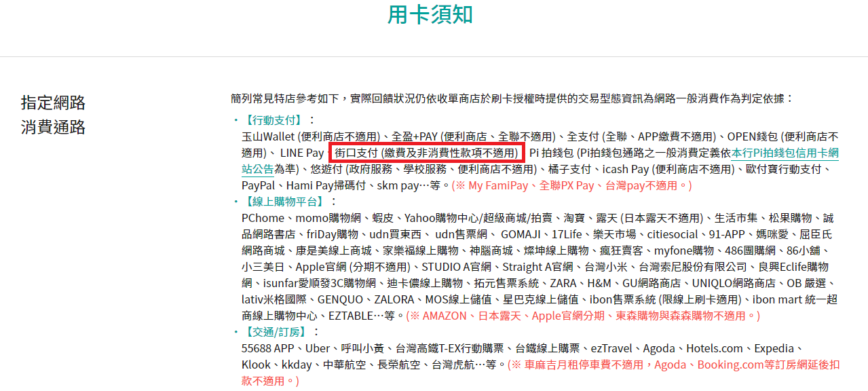Click the 生活市集 text
The width and height of the screenshot is (868, 391).
736,218
